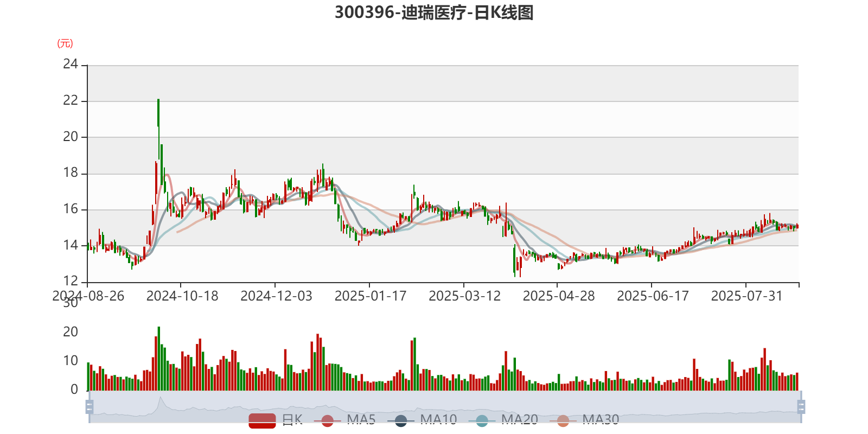Click the volume axis label 20

71,331
